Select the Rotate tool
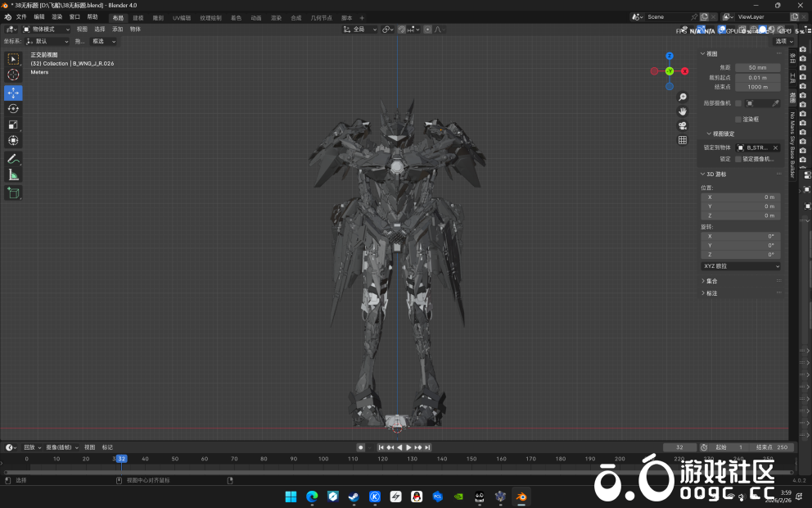 pos(13,108)
